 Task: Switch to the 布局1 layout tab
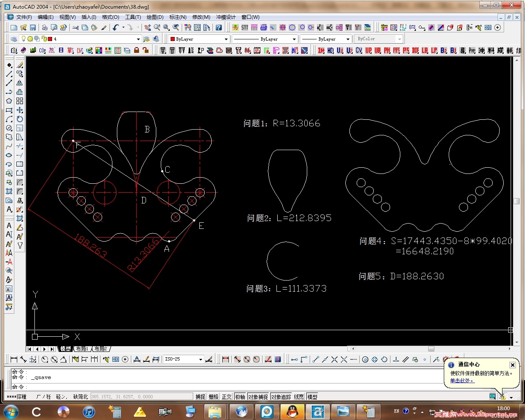pos(82,349)
